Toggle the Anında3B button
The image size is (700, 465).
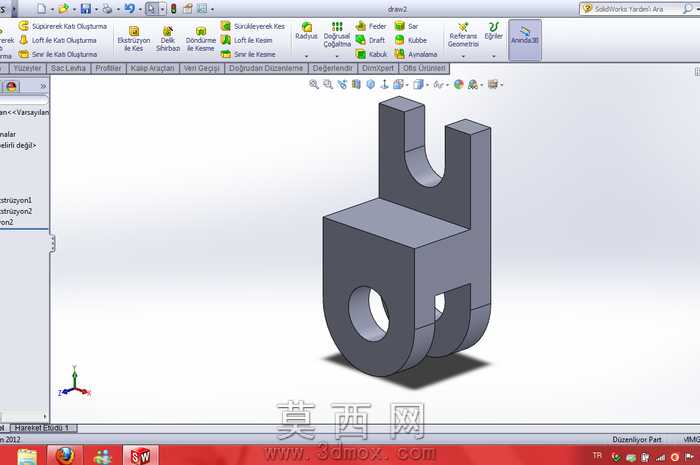point(525,39)
